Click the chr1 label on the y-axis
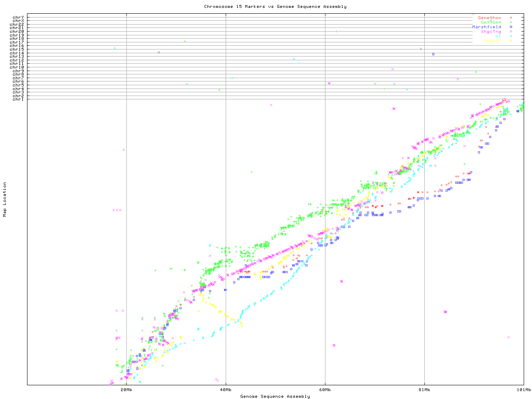The width and height of the screenshot is (532, 399). pyautogui.click(x=18, y=99)
